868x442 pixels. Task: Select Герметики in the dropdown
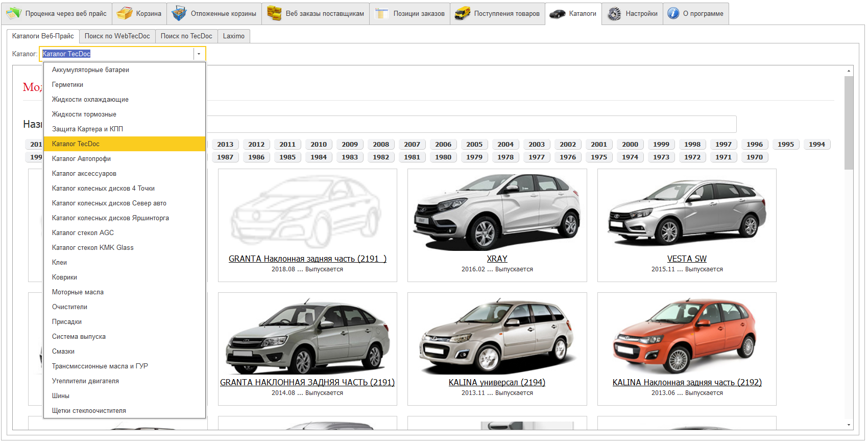click(125, 85)
